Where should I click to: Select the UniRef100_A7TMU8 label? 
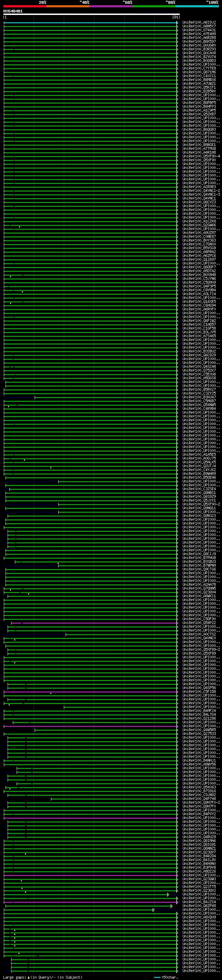[x=199, y=149]
